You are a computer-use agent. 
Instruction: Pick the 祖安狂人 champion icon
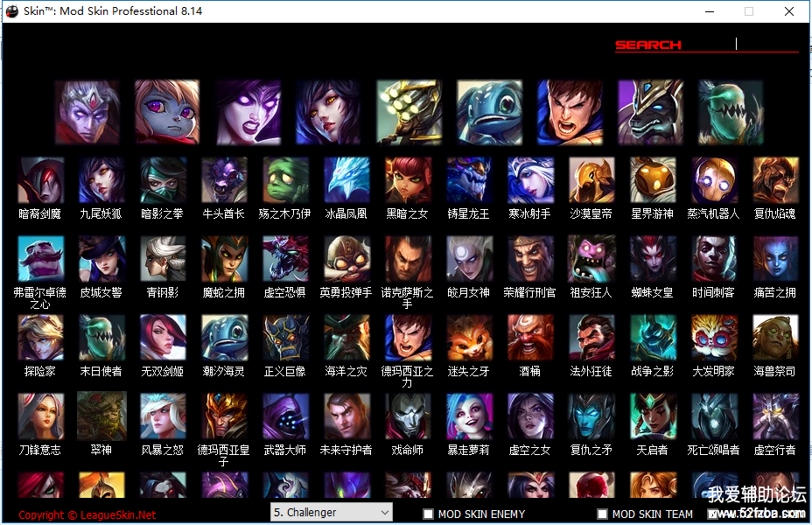click(x=591, y=259)
